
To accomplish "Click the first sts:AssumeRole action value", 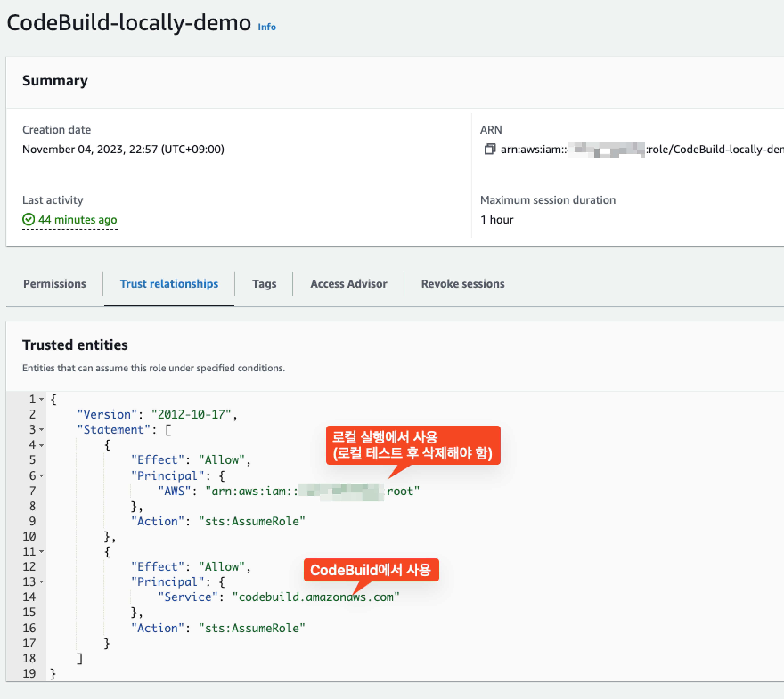I will tap(252, 521).
